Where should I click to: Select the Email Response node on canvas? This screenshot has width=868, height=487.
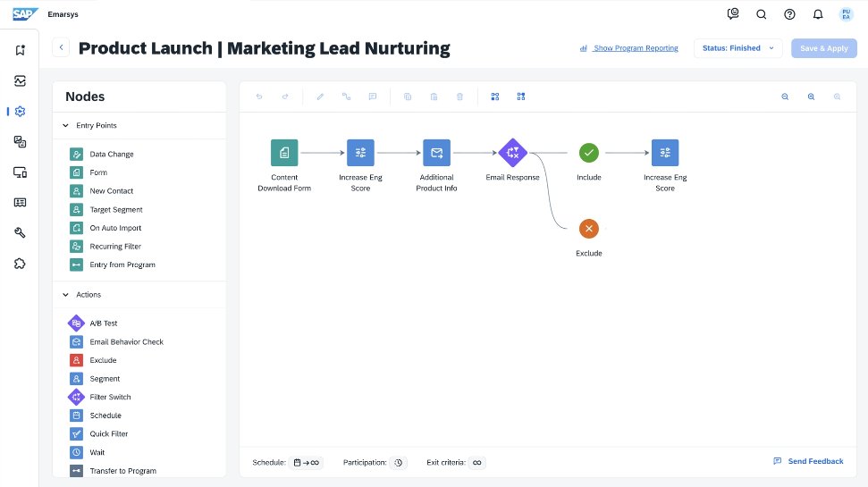click(512, 153)
